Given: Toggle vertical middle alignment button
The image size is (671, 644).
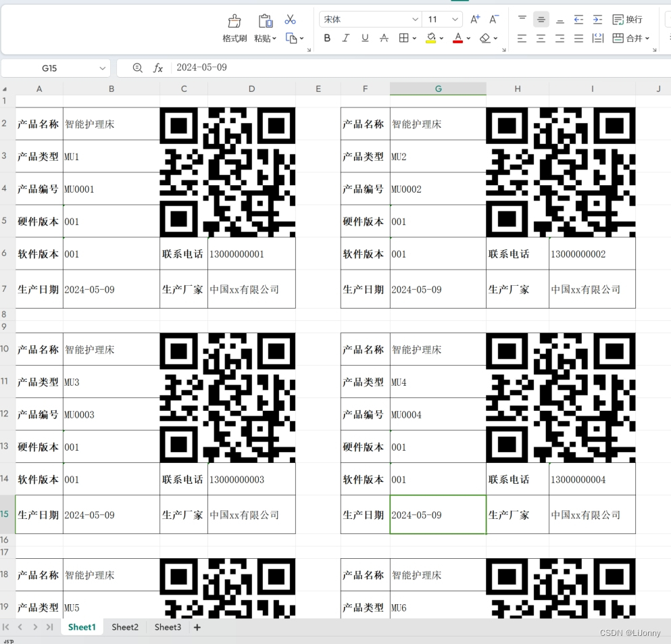Looking at the screenshot, I should (541, 19).
